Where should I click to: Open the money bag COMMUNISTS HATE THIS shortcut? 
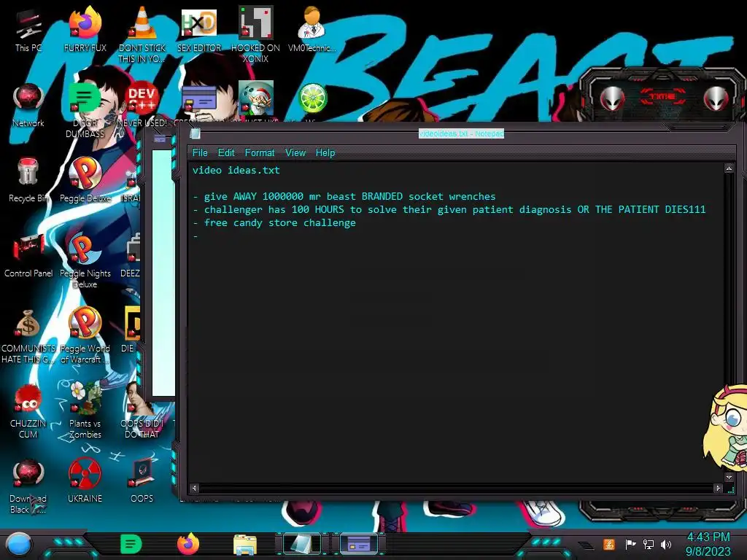pyautogui.click(x=28, y=336)
